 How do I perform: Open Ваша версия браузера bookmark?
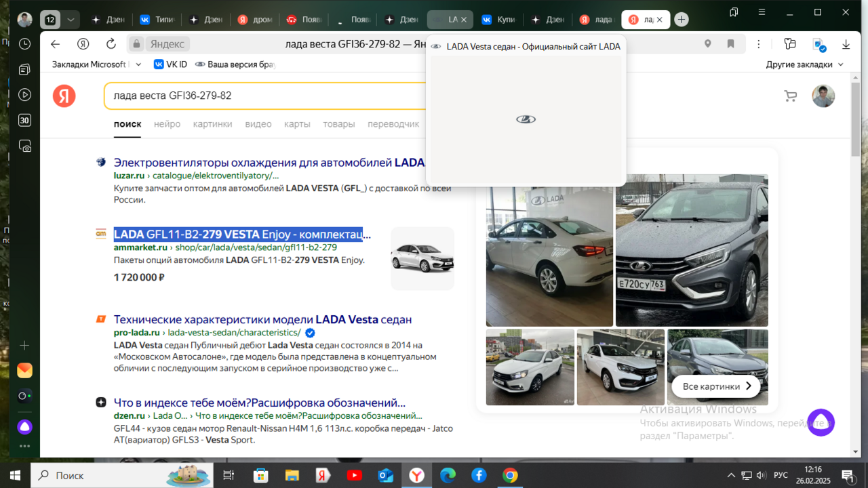pyautogui.click(x=235, y=64)
